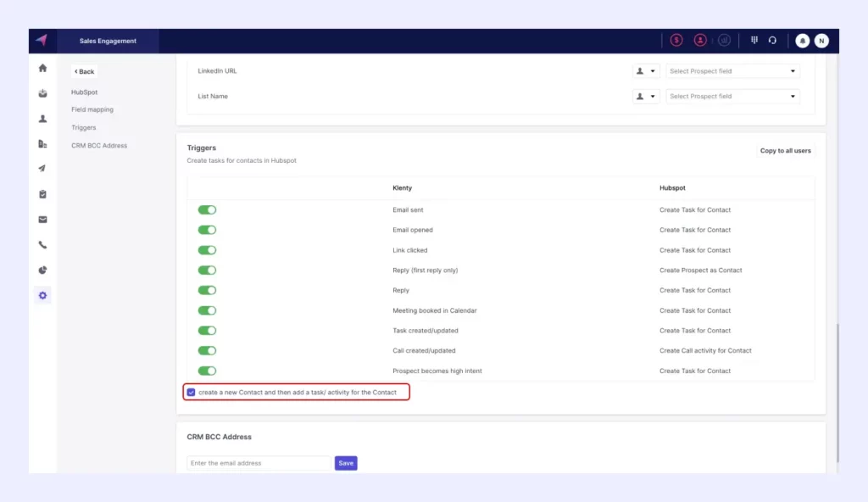Toggle Call created/updated trigger
The height and width of the screenshot is (502, 868).
207,351
